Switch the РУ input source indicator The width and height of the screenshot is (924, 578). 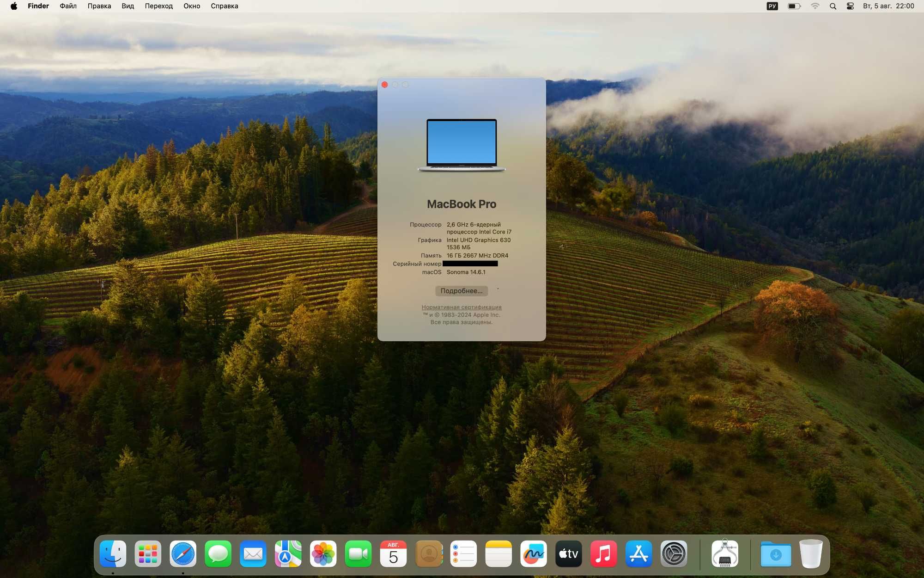point(772,6)
